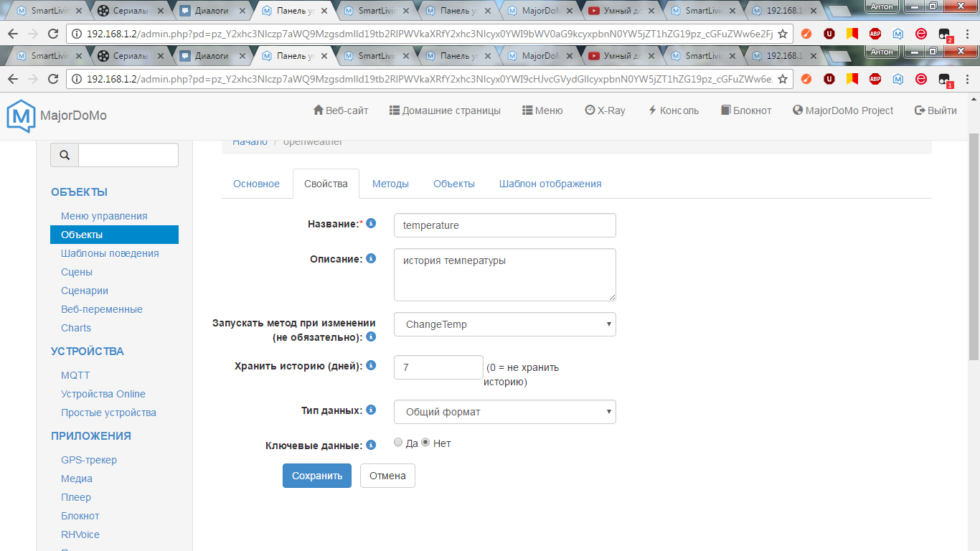Click the logout icon beside Выйти
This screenshot has height=551, width=980.
(920, 110)
